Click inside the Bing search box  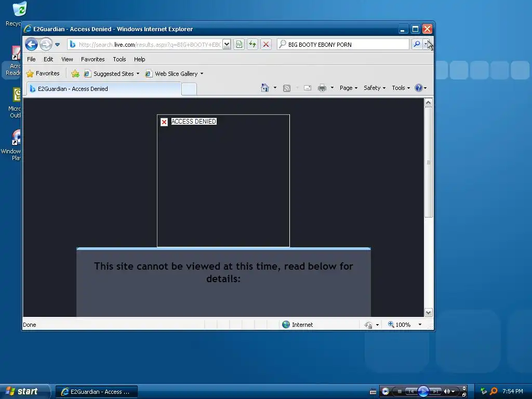(343, 45)
